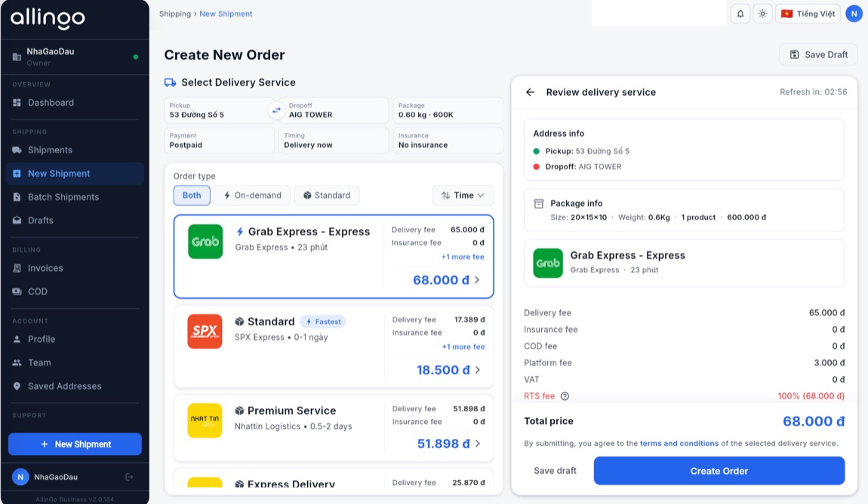Open Drafts in sidebar
868x504 pixels.
[75, 220]
